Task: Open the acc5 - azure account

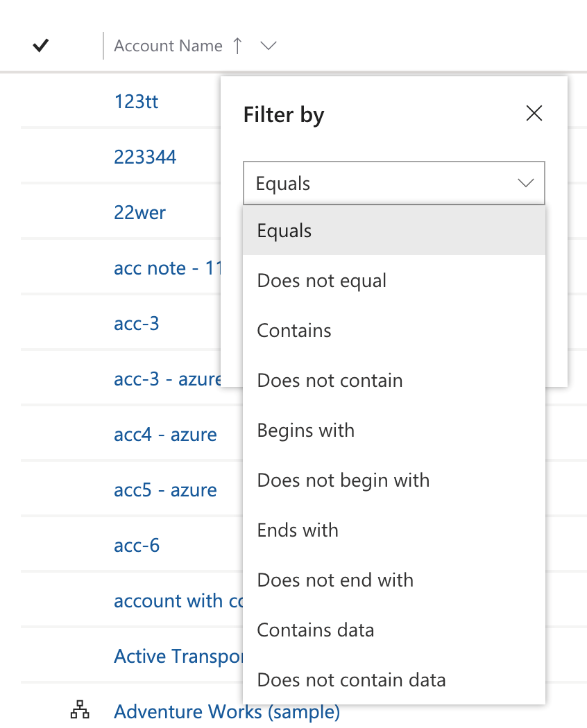Action: (x=164, y=489)
